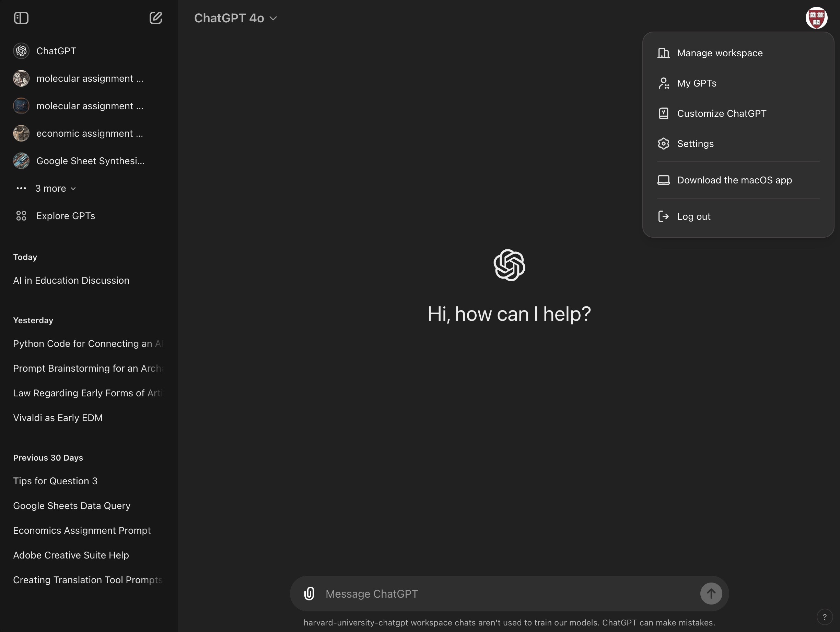The image size is (840, 632).
Task: Open My GPTs from profile menu
Action: 697,83
